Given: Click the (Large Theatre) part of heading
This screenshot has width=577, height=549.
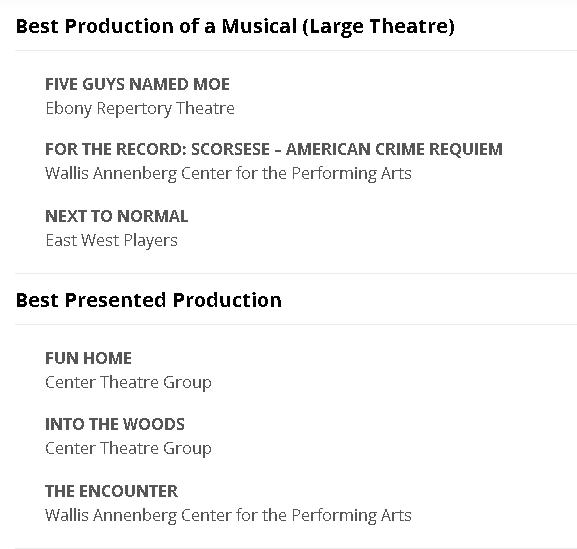Looking at the screenshot, I should [379, 27].
